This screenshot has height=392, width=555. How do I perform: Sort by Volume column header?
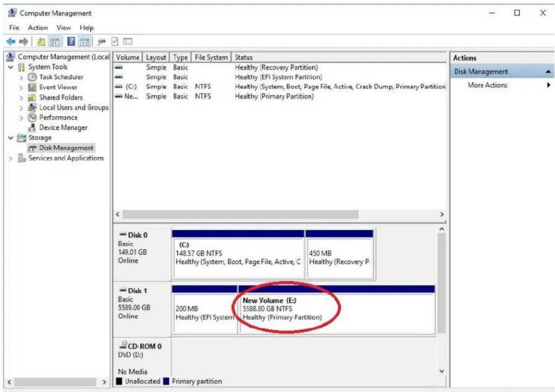128,57
